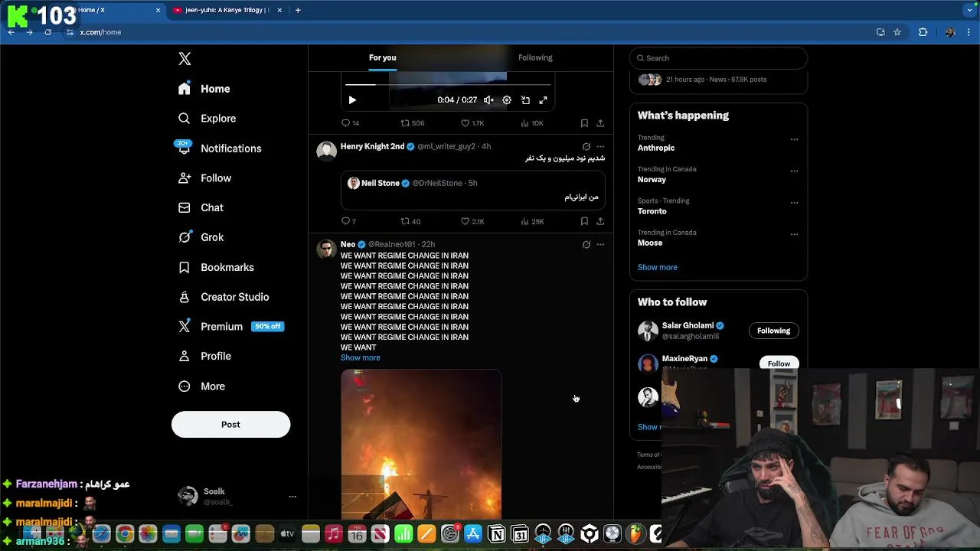Enter fullscreen for the video
Viewport: 980px width, 551px height.
(543, 100)
